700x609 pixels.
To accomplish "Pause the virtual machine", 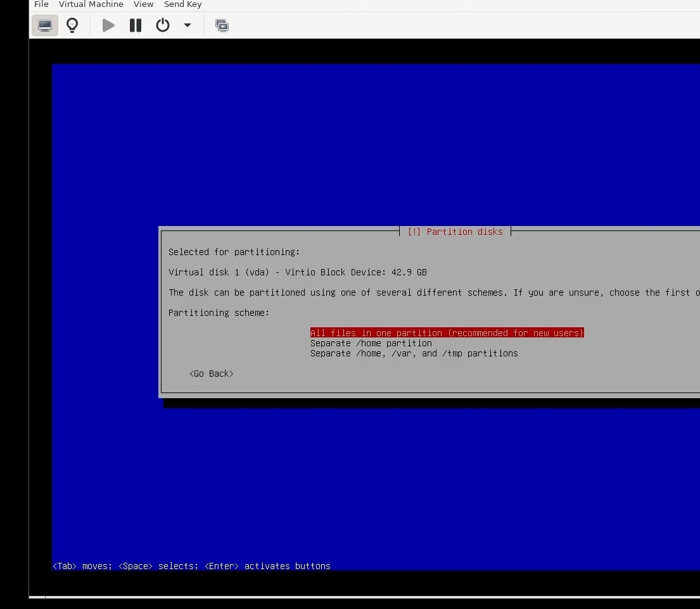I will click(136, 25).
